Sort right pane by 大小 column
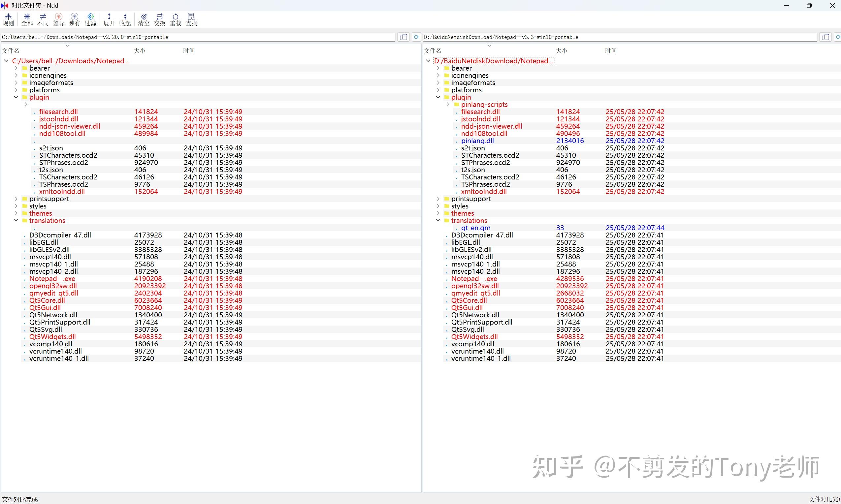Viewport: 841px width, 504px height. [x=562, y=50]
